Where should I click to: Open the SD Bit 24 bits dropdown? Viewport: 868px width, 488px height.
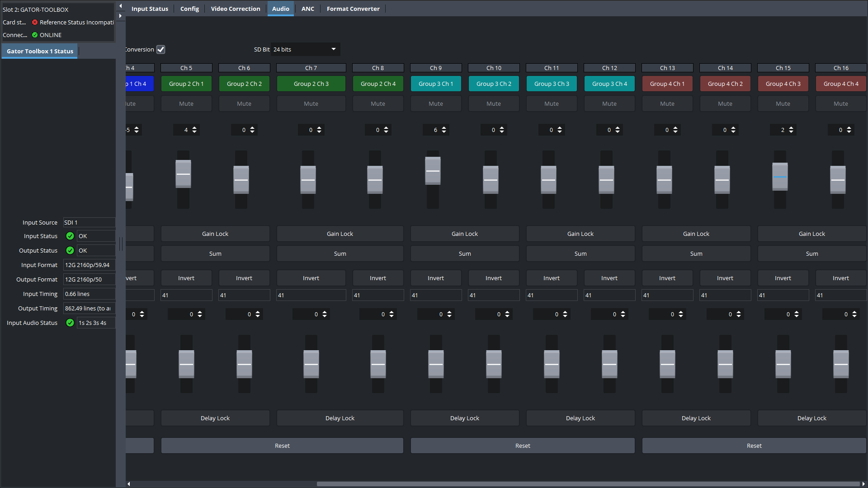point(305,49)
